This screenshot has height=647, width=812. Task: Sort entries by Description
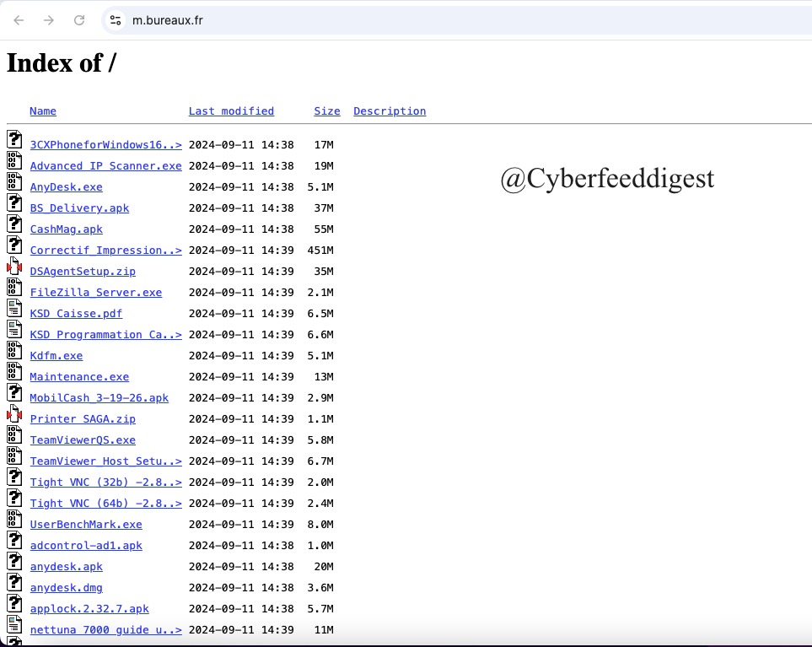coord(390,111)
